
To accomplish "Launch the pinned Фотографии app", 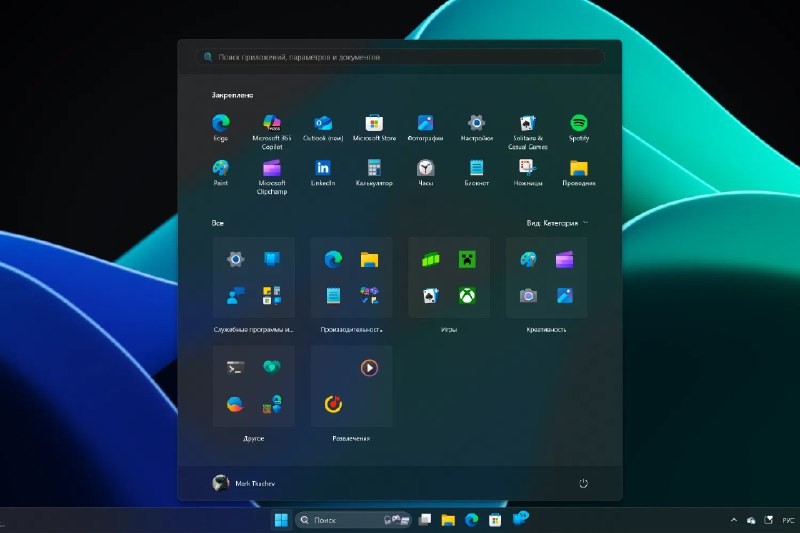I will point(426,128).
